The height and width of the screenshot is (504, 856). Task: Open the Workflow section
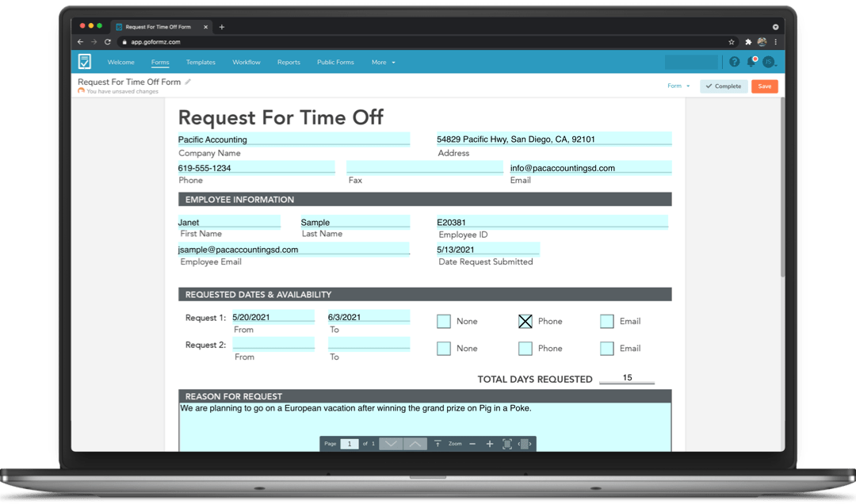[246, 62]
